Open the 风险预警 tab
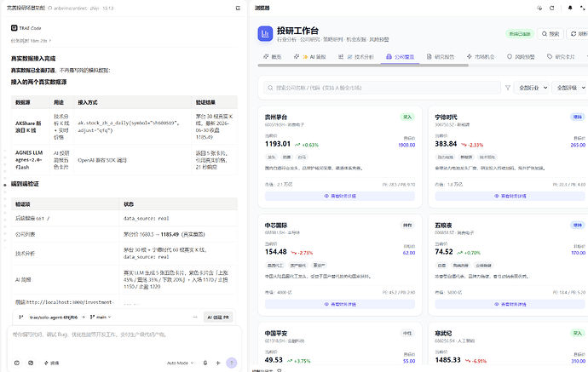This screenshot has width=588, height=372. pyautogui.click(x=521, y=56)
